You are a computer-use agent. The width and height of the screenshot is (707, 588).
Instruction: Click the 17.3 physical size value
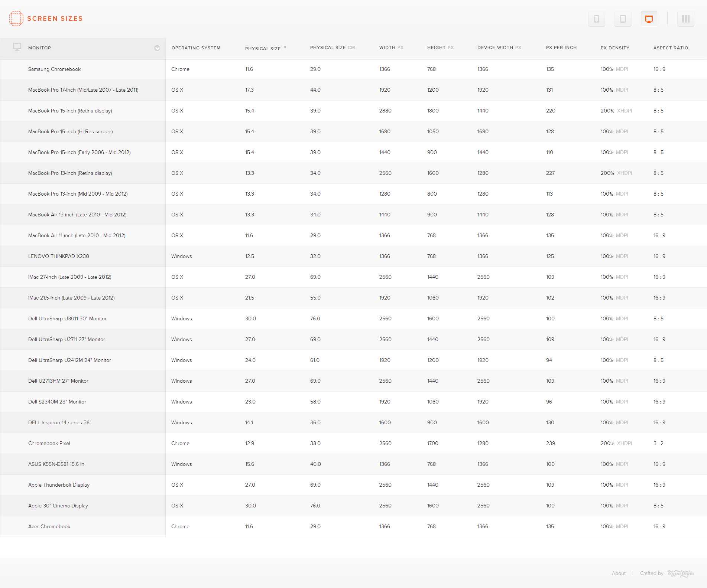pos(249,90)
